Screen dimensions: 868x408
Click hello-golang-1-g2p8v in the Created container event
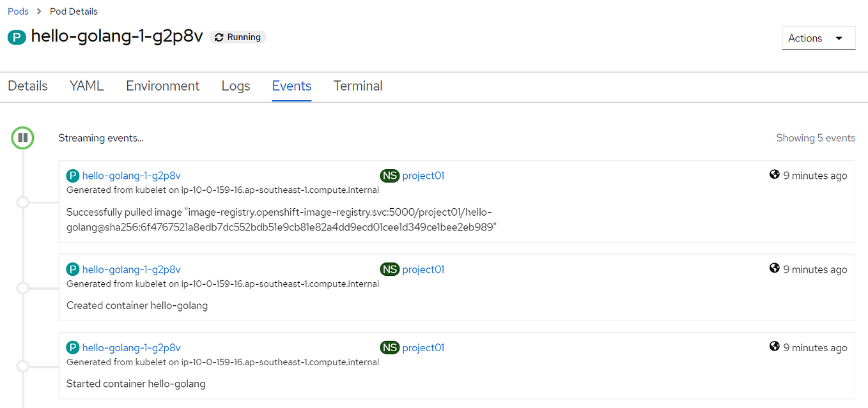[131, 269]
